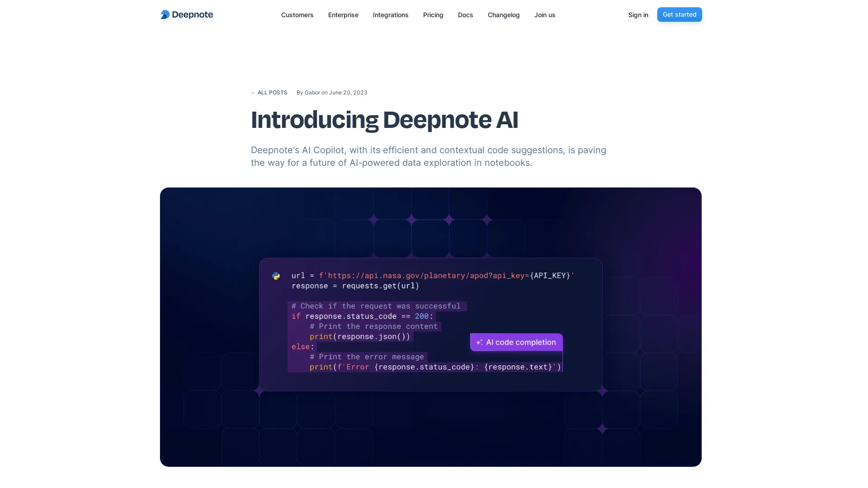The width and height of the screenshot is (868, 488).
Task: Go back to All Posts
Action: click(x=269, y=93)
